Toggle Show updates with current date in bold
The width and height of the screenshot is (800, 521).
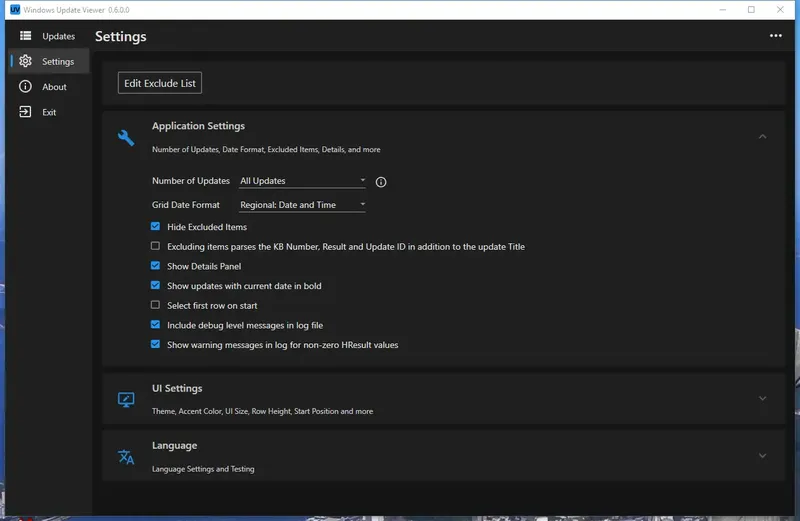pyautogui.click(x=155, y=285)
